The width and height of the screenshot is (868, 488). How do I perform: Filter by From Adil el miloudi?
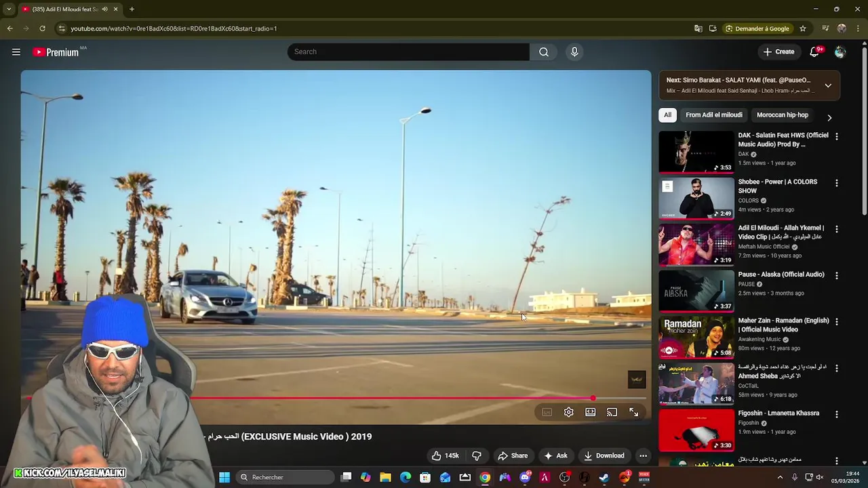pos(714,115)
